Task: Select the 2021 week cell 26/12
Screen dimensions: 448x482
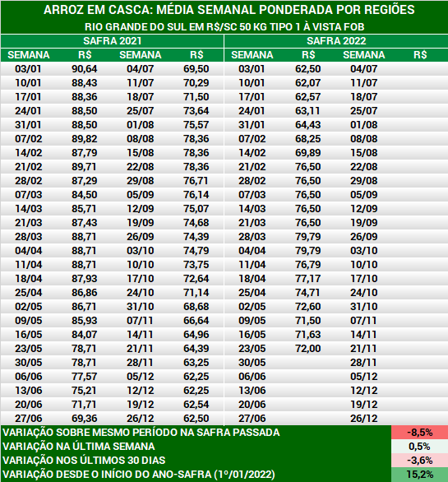Action: click(141, 419)
